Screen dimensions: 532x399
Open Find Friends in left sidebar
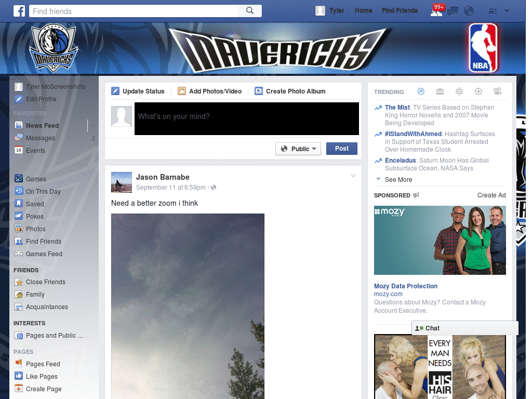point(44,241)
